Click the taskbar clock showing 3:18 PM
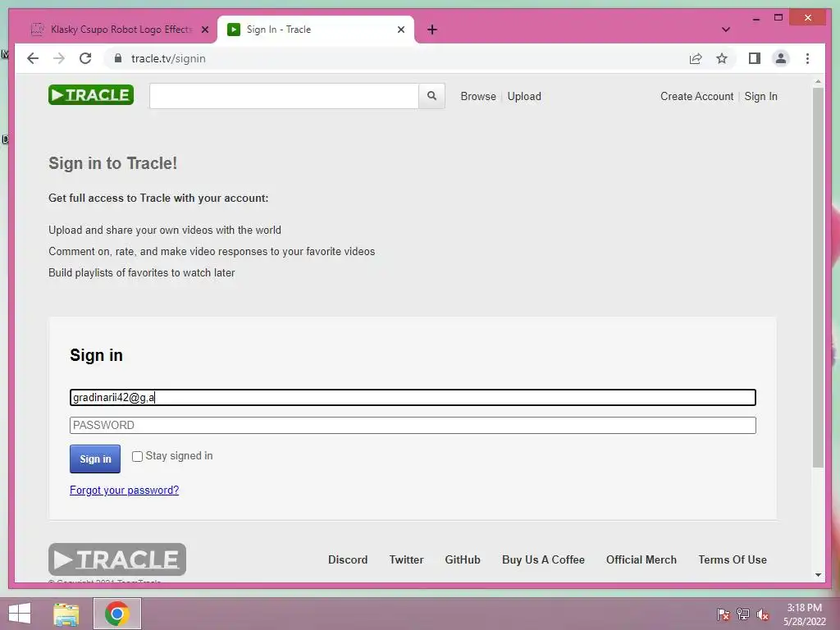The width and height of the screenshot is (840, 630). (x=804, y=614)
